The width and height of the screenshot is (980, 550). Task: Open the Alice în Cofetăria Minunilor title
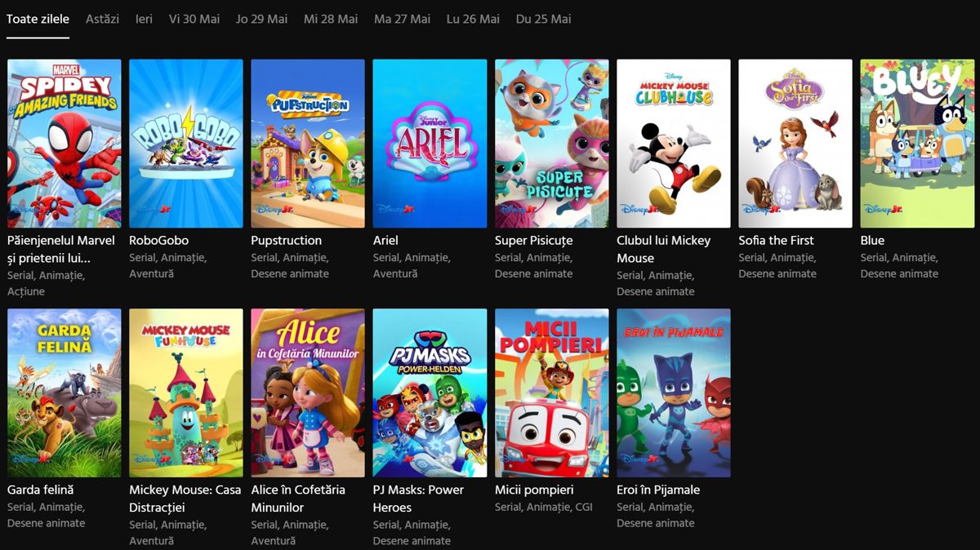[298, 499]
